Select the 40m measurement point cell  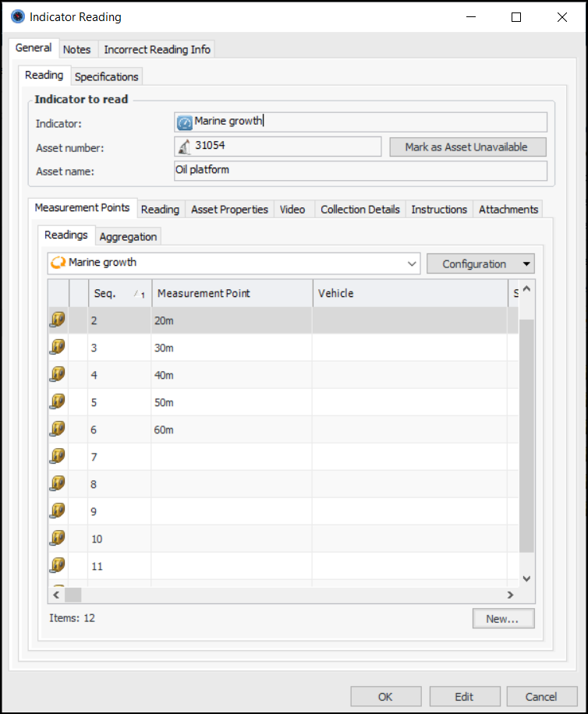point(232,375)
